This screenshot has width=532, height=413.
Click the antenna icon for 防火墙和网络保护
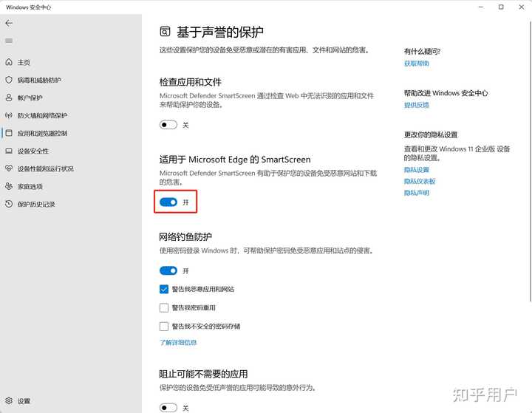9,115
